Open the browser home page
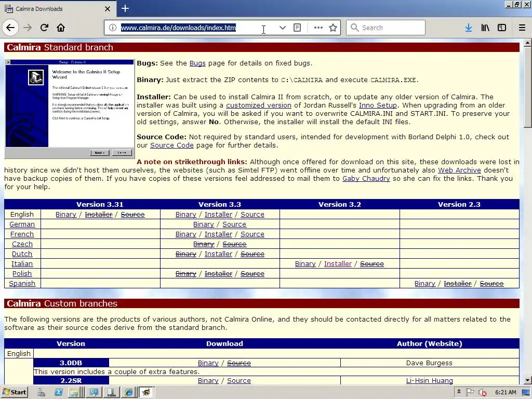The height and width of the screenshot is (399, 532). [61, 28]
